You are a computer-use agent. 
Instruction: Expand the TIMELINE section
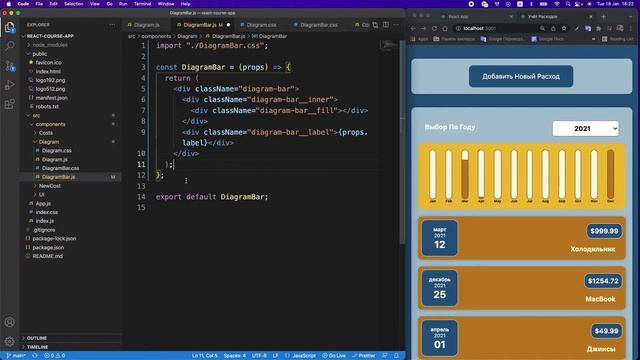(x=37, y=347)
